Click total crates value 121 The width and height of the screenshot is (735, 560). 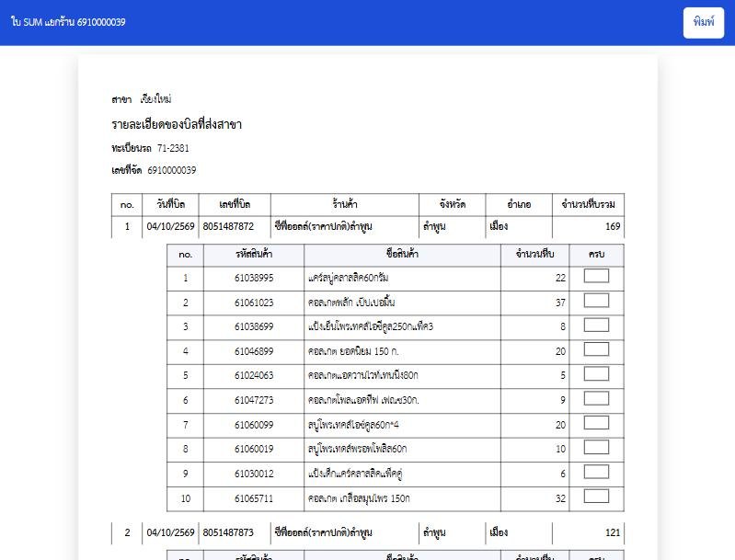click(x=613, y=532)
